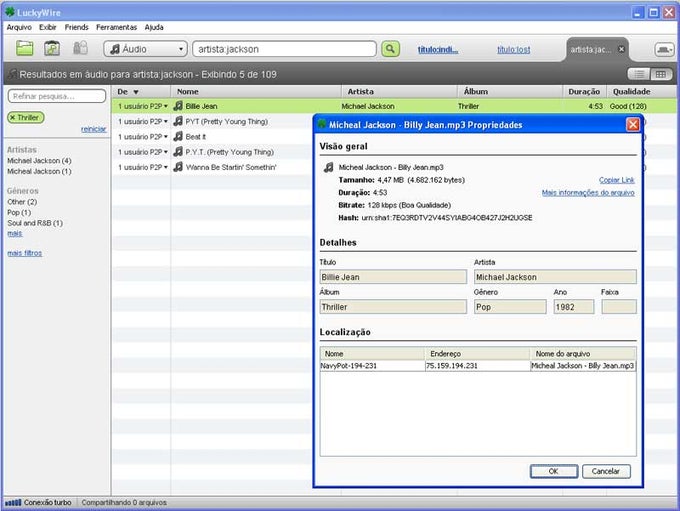The image size is (680, 511).
Task: Click the Álbum field with Thriller
Action: [393, 307]
